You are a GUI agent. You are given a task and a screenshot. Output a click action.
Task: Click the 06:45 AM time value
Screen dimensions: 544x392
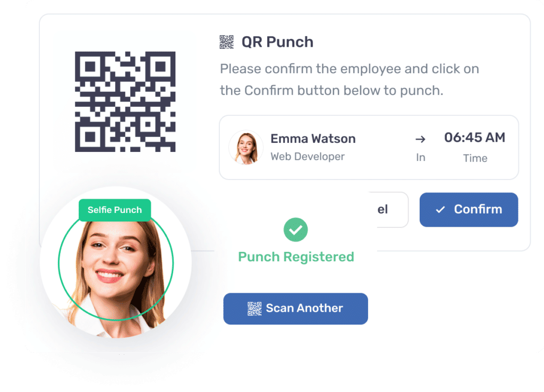click(474, 138)
